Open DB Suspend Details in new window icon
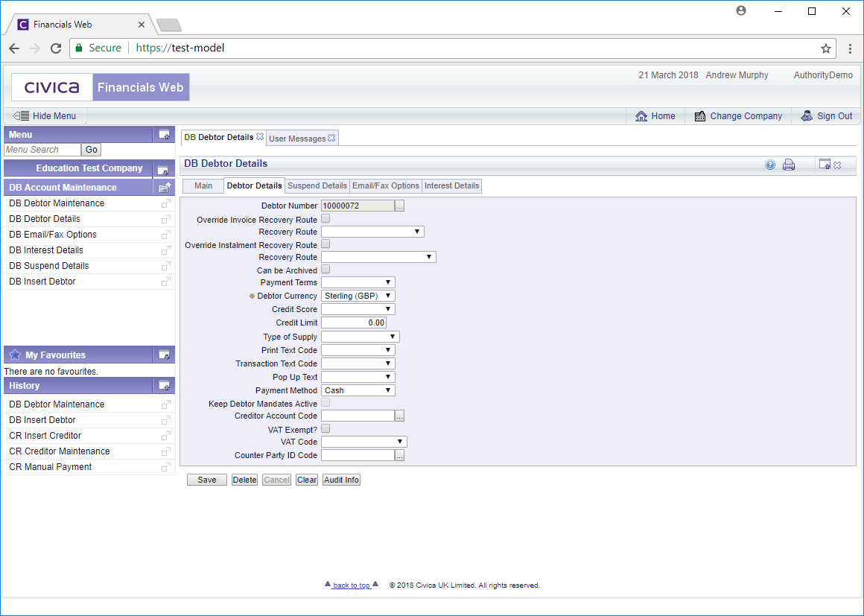Viewport: 864px width, 616px height. pos(165,266)
